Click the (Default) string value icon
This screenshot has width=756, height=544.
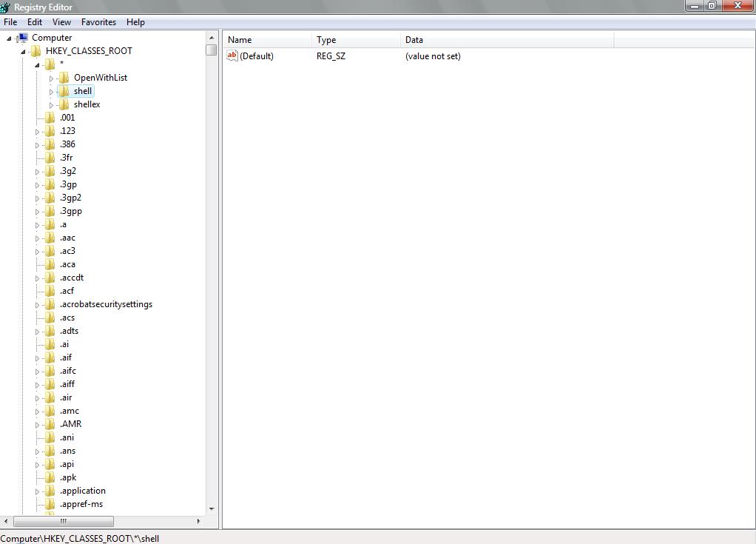click(x=232, y=56)
